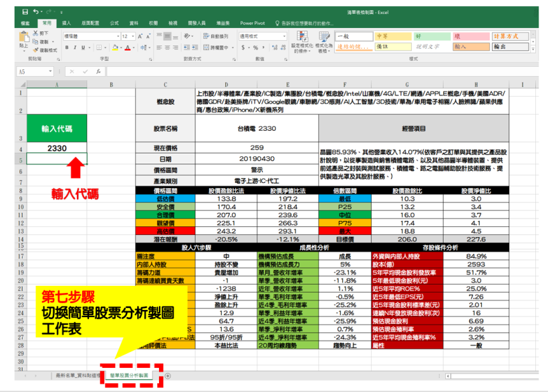Viewport: 548px width, 392px height.
Task: Click the increase decimal icon
Action: 275,47
